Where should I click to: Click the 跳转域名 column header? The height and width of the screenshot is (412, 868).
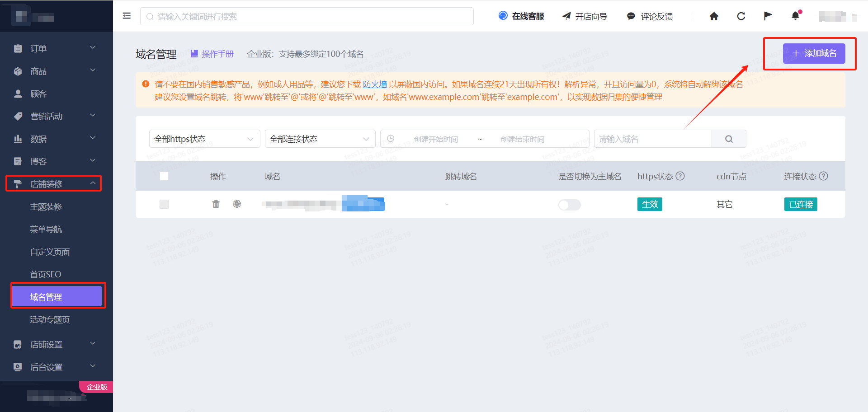[461, 176]
